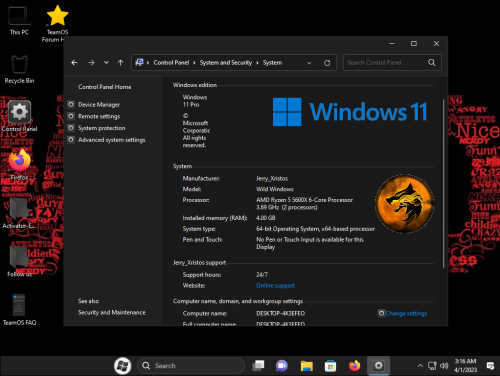The image size is (500, 376).
Task: Click Change settings link
Action: 406,313
